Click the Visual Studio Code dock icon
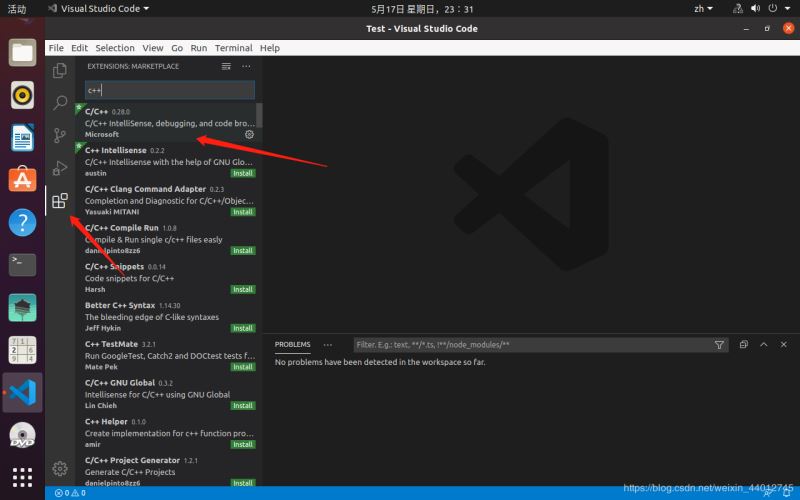800x500 pixels. (22, 392)
